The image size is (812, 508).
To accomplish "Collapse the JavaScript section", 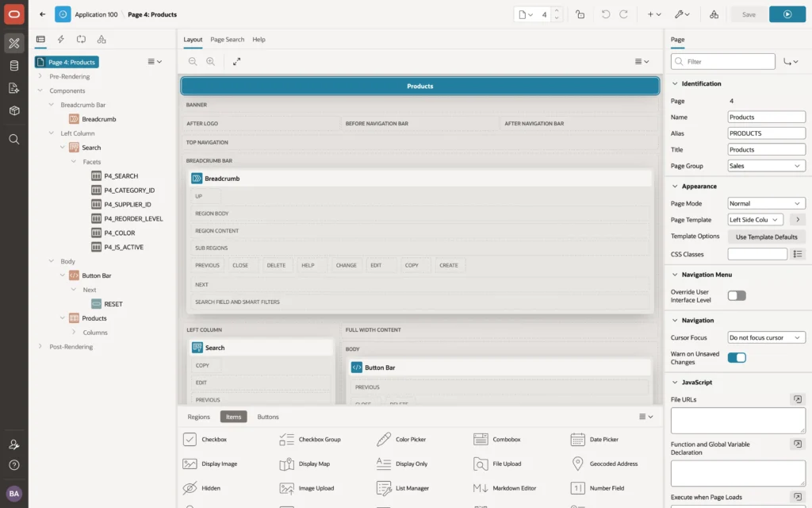I will click(x=675, y=382).
